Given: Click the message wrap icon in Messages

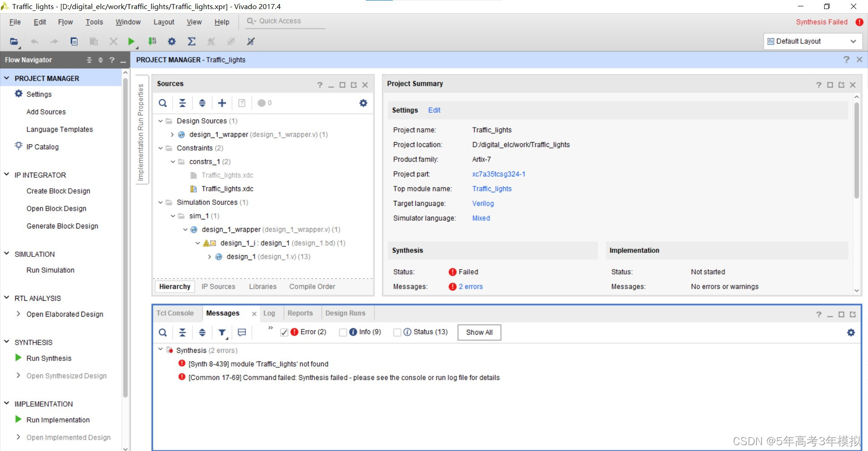Looking at the screenshot, I should pos(242,332).
